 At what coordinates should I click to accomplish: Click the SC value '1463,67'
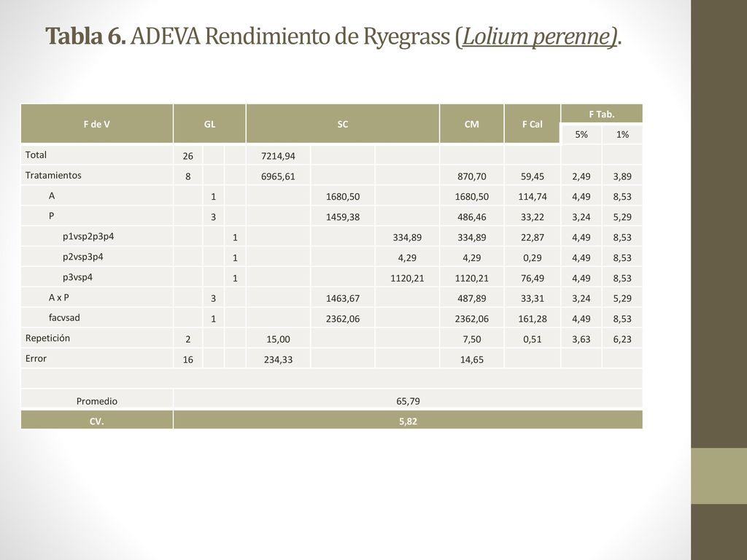[343, 298]
